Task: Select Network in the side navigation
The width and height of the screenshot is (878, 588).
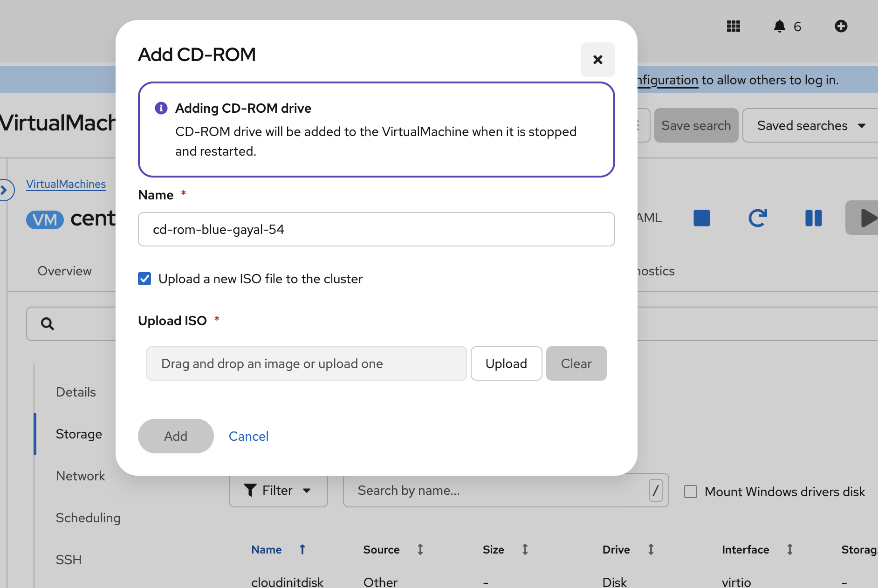Action: tap(80, 476)
